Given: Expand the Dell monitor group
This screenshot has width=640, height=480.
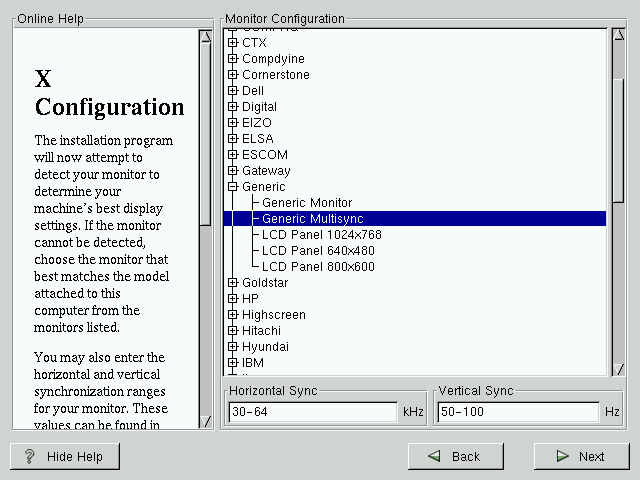Looking at the screenshot, I should [x=233, y=91].
